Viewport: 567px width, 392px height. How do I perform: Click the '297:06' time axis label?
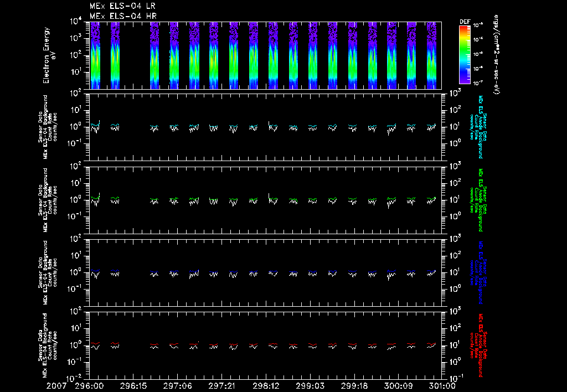pos(177,386)
